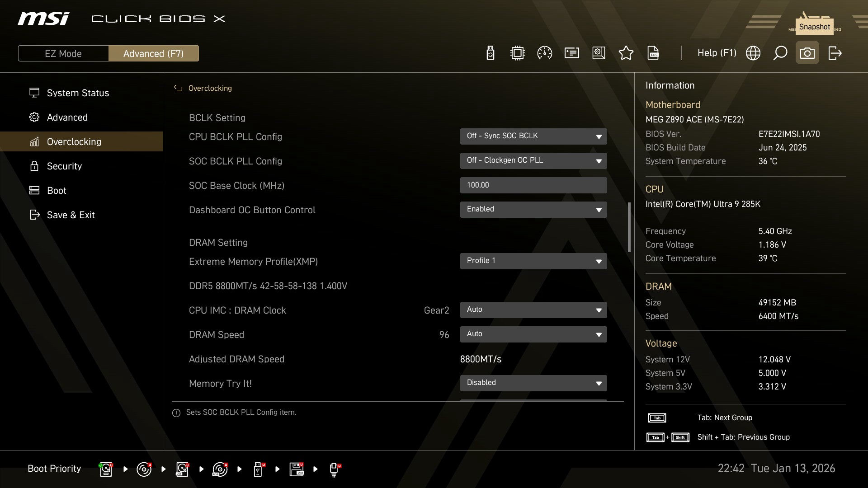Open search with the magnifier icon

780,53
